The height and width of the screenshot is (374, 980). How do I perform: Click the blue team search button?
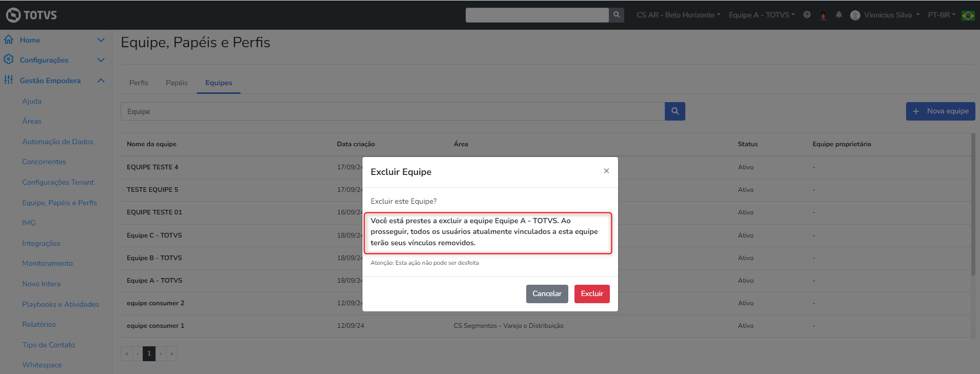click(x=675, y=111)
